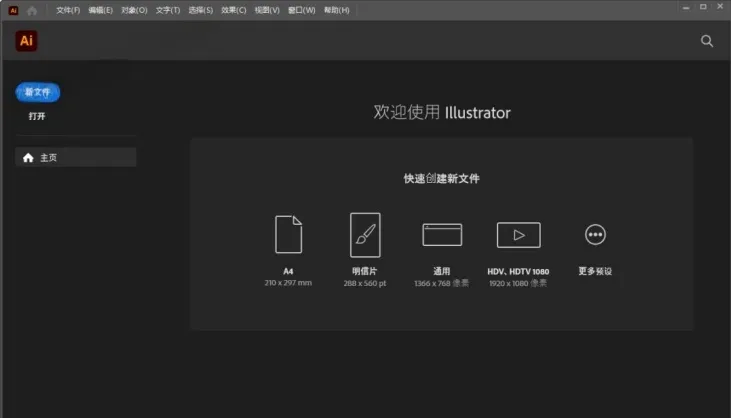Click the 更多预设 label
Screen dimensions: 731x418
tap(595, 271)
